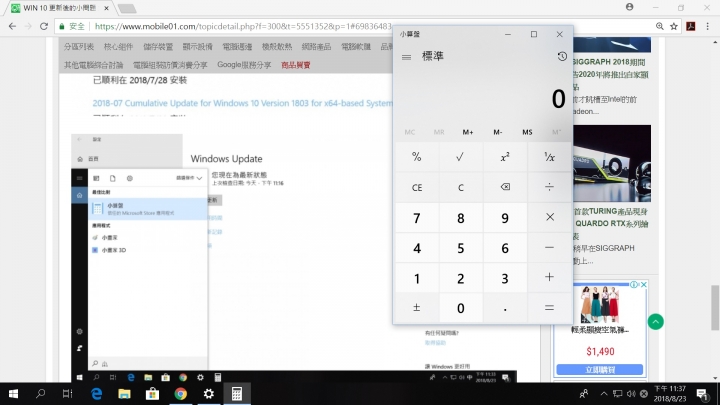The width and height of the screenshot is (720, 405).
Task: Open the 商品買賣 link
Action: pyautogui.click(x=296, y=65)
